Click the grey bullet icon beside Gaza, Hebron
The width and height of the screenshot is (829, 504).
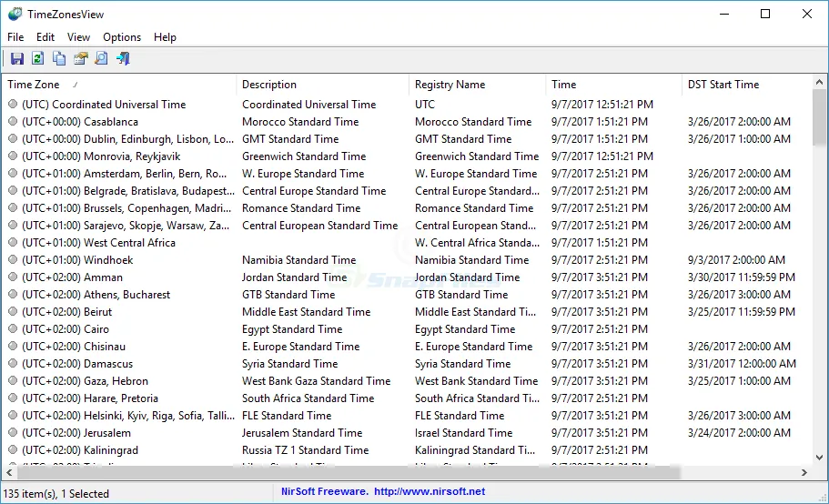point(14,380)
